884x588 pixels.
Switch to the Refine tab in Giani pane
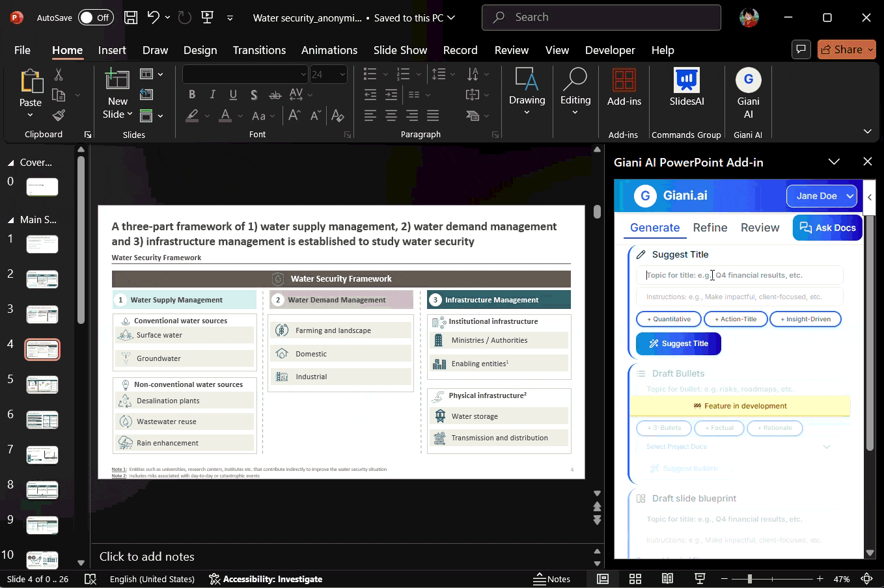[710, 228]
